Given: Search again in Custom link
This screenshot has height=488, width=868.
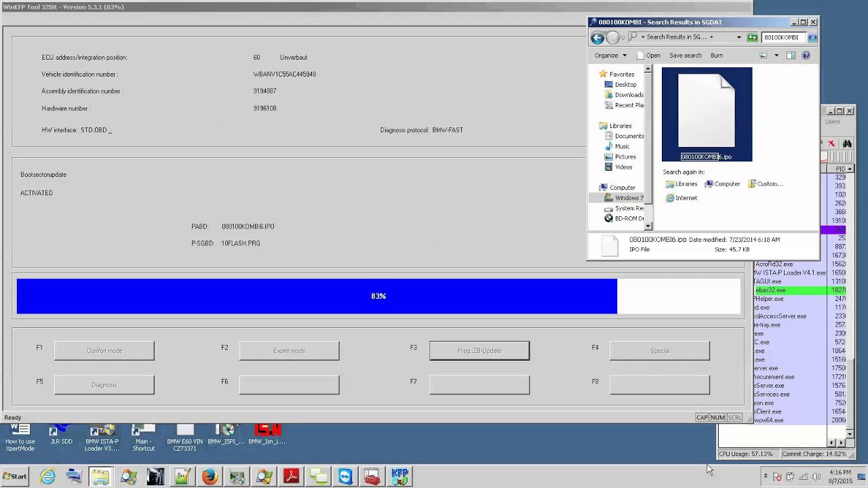Looking at the screenshot, I should click(766, 184).
